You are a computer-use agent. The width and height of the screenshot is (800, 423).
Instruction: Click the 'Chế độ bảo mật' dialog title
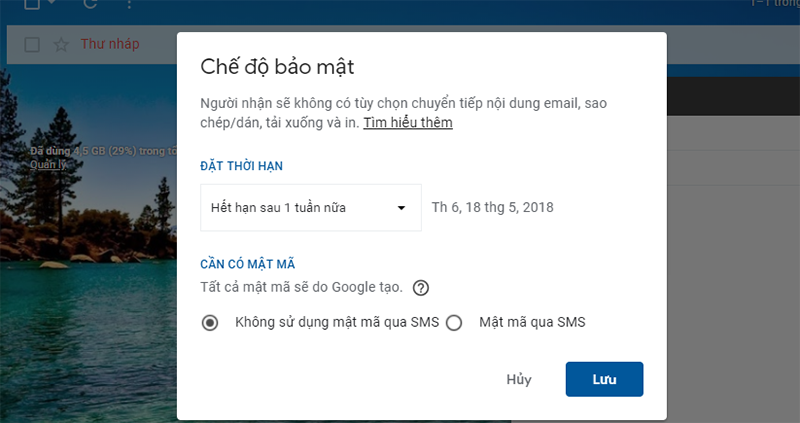[277, 67]
